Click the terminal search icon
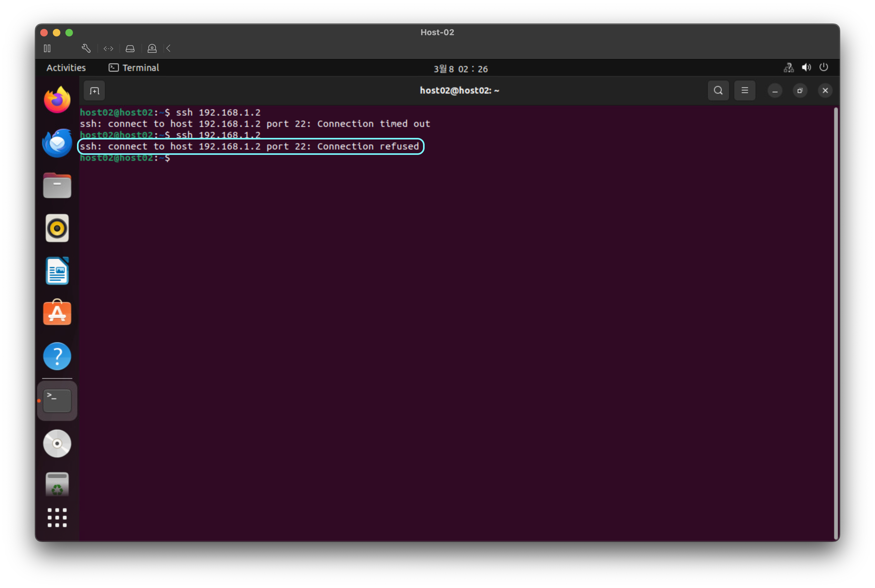The image size is (875, 588). click(718, 91)
